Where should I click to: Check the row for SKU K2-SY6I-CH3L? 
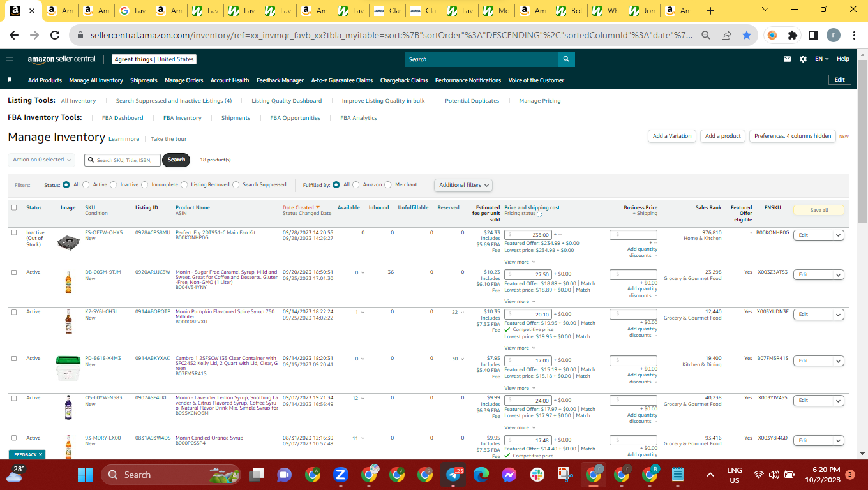(x=14, y=312)
